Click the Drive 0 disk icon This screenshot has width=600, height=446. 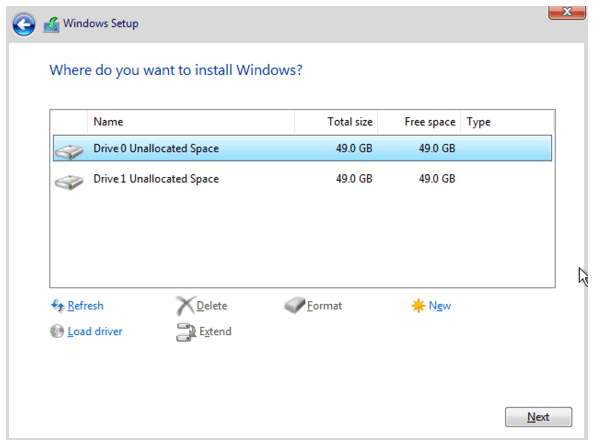69,151
